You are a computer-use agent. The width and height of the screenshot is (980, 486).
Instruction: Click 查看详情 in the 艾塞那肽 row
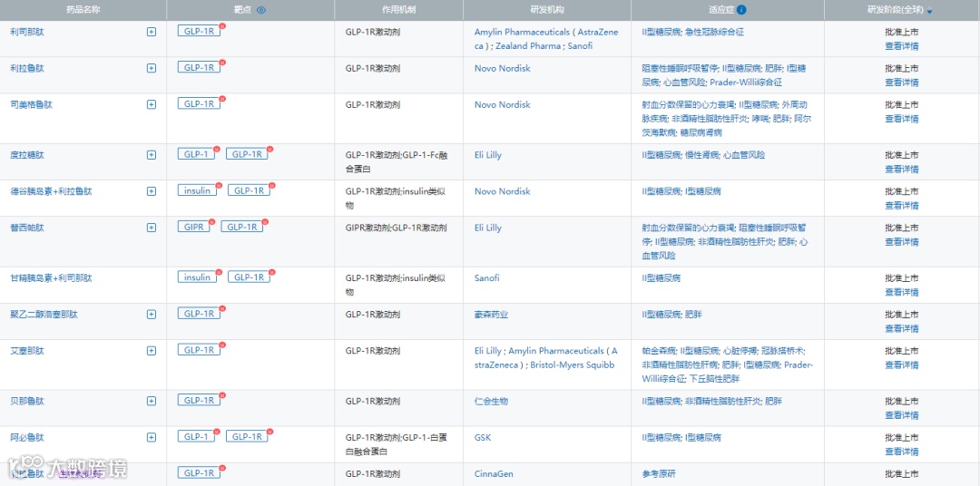tap(902, 364)
